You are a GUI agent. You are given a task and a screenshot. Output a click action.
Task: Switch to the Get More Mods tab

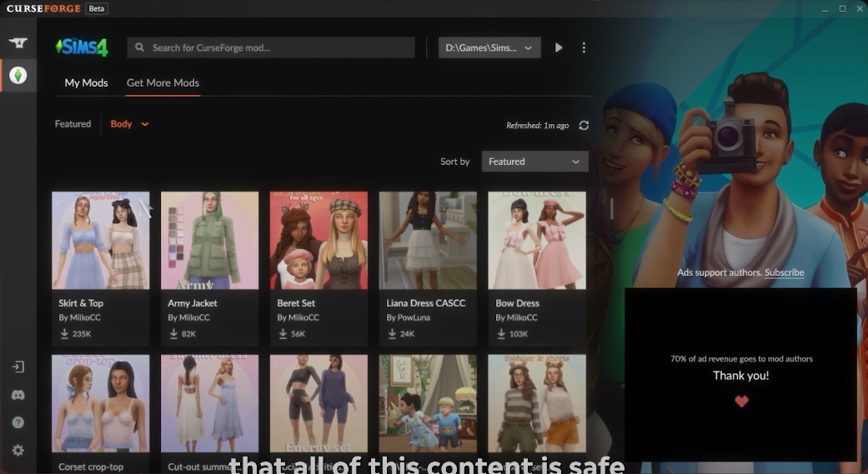163,83
